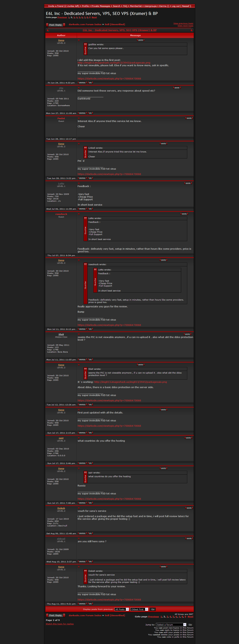The height and width of the screenshot is (644, 239).
Task: Open the All Posts dropdown
Action: (122, 609)
